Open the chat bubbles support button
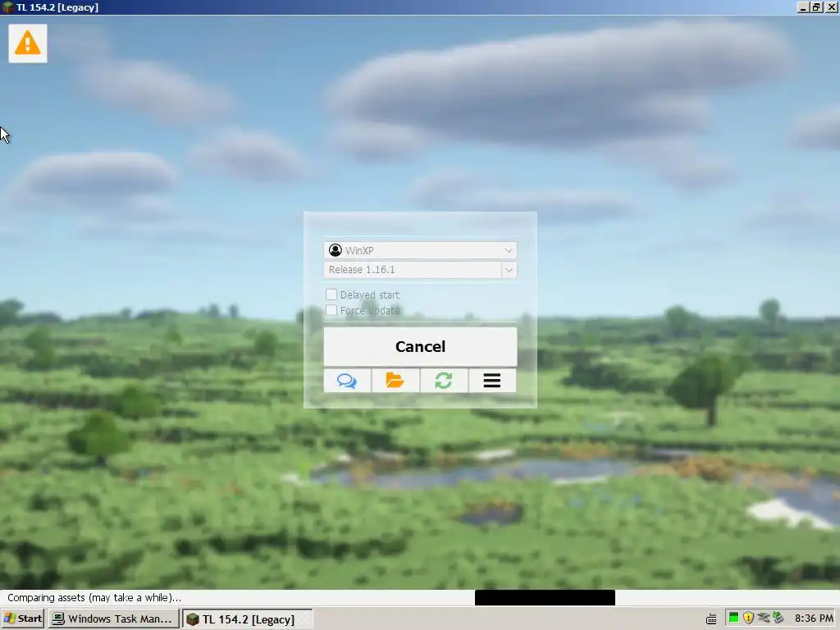The height and width of the screenshot is (630, 840). pos(347,381)
